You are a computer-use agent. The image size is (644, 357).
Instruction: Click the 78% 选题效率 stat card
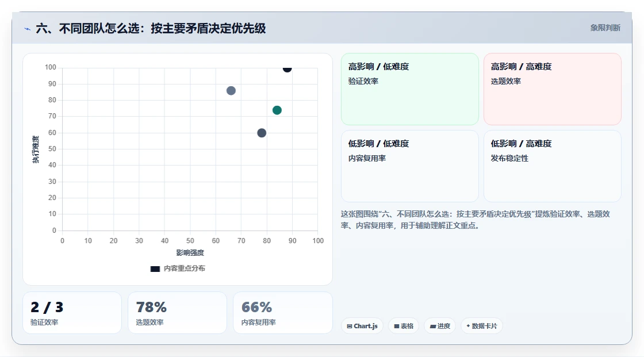click(x=178, y=313)
